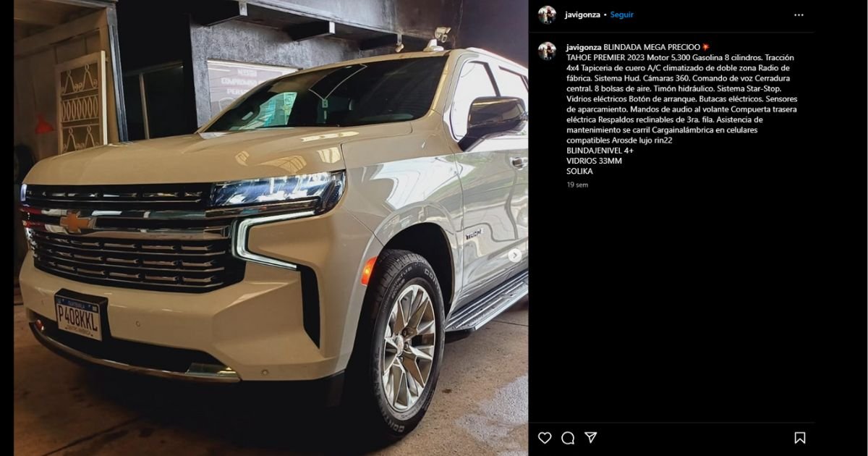Open javigonza's profile picture in the post header
Image resolution: width=868 pixels, height=456 pixels.
547,14
